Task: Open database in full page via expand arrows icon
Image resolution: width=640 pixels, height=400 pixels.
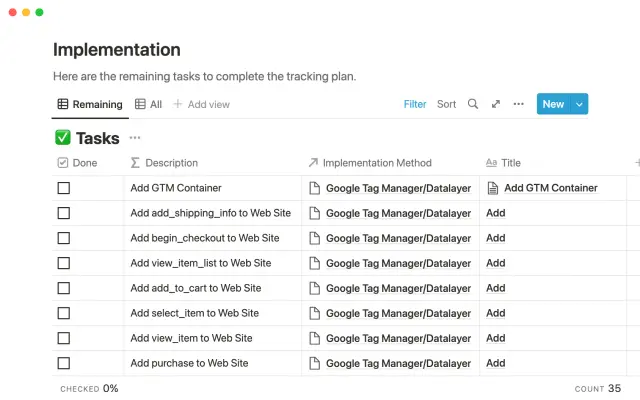Action: (496, 104)
